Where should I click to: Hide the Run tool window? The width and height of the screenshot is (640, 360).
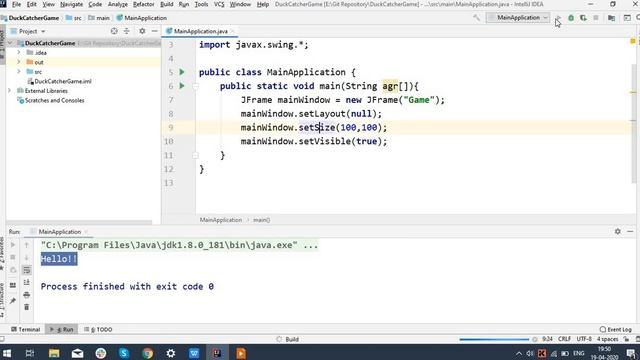pos(630,231)
